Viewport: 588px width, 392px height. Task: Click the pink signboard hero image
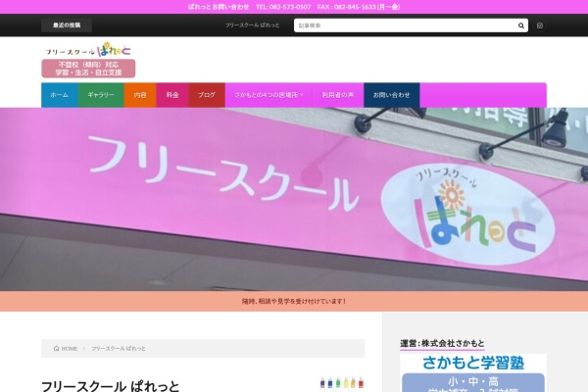pos(294,199)
